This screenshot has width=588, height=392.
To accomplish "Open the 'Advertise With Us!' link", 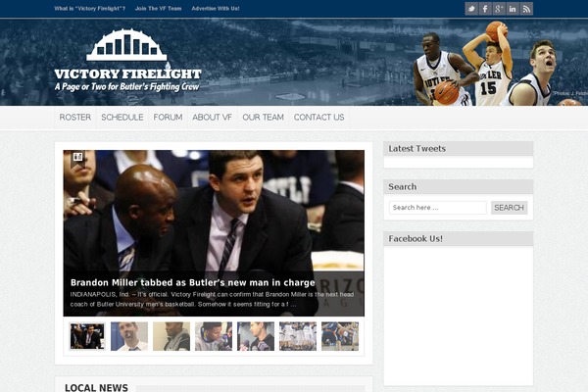I will point(216,8).
